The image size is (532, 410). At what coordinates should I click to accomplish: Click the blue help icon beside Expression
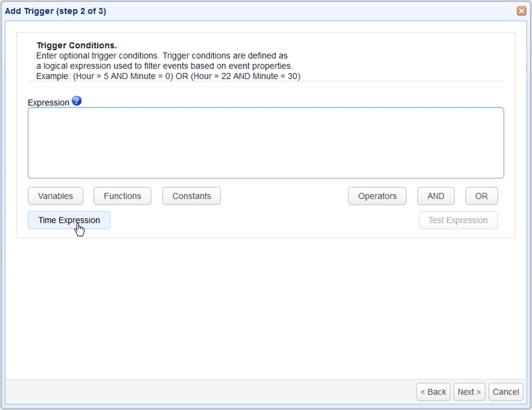[77, 101]
